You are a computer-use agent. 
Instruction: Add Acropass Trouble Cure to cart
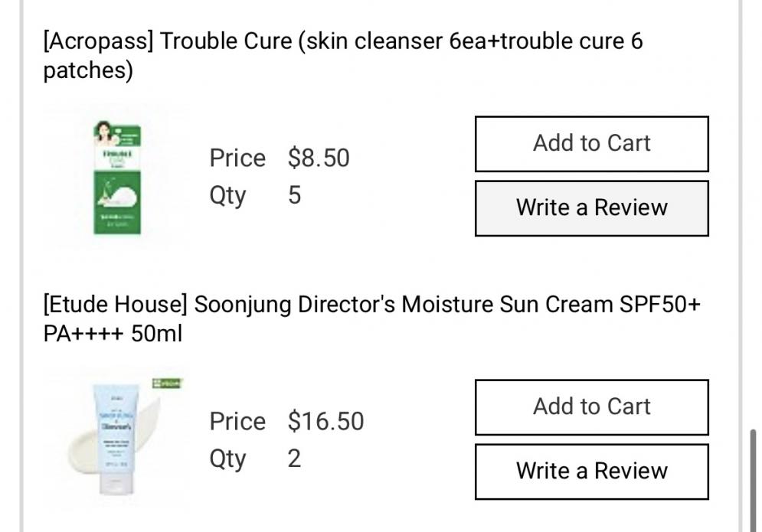click(x=591, y=144)
